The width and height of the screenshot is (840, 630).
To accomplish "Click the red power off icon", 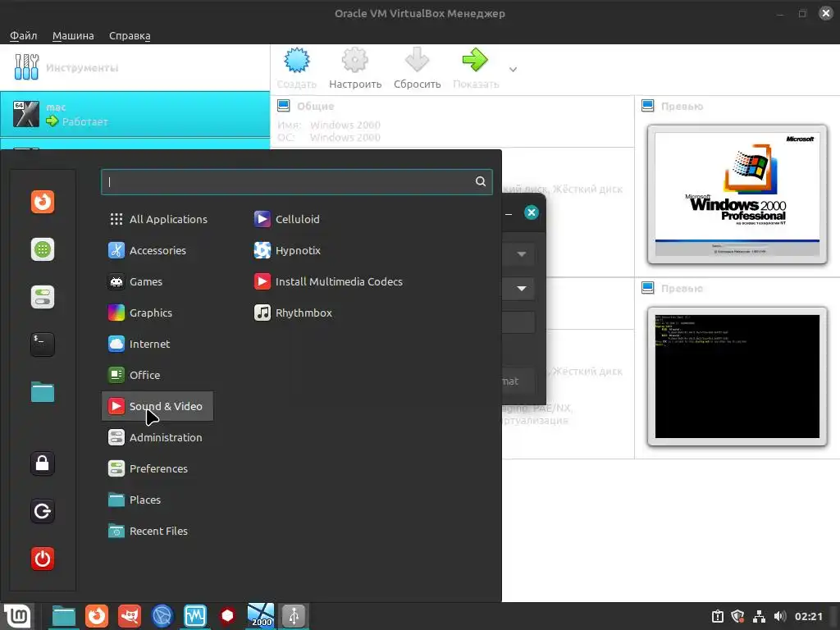I will (43, 559).
